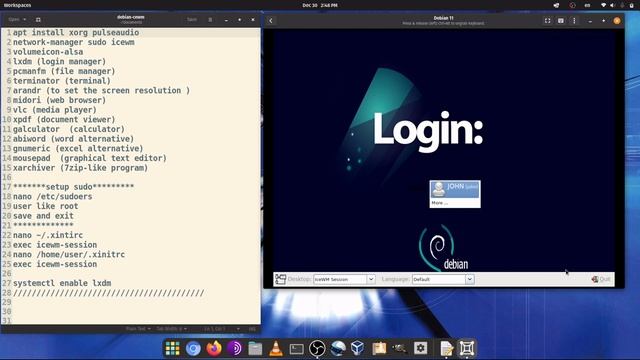Click line 'pcmanfm (file manager)'
Image resolution: width=640 pixels, height=360 pixels.
[x=64, y=71]
